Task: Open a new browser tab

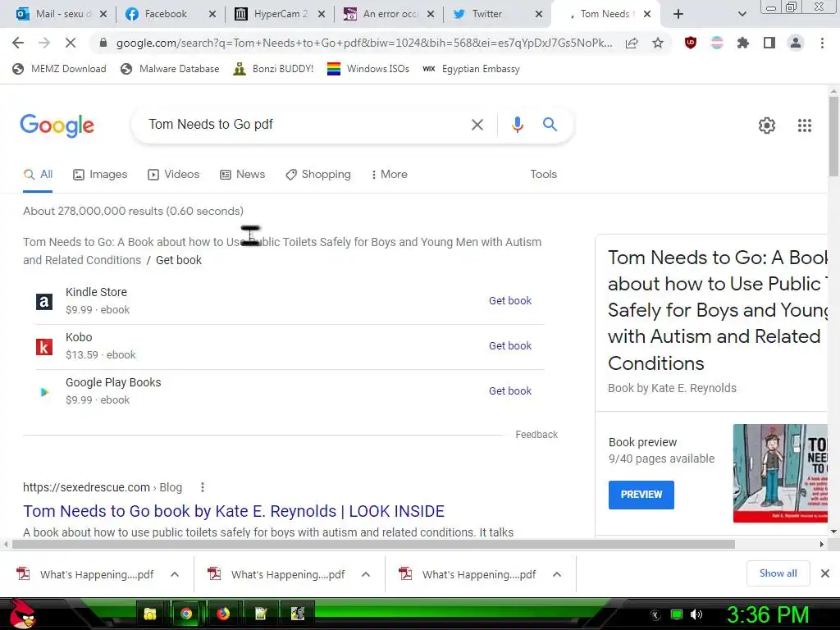Action: click(x=678, y=14)
